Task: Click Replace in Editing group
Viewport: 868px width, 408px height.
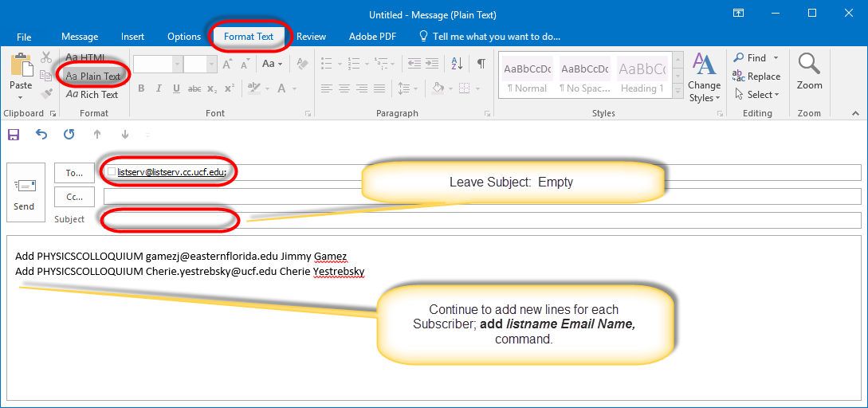Action: (756, 76)
